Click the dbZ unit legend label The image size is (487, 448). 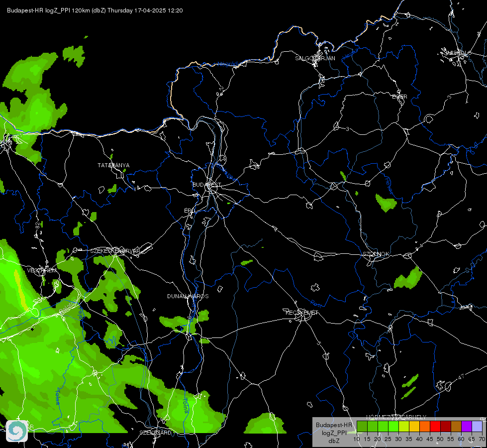coord(334,441)
